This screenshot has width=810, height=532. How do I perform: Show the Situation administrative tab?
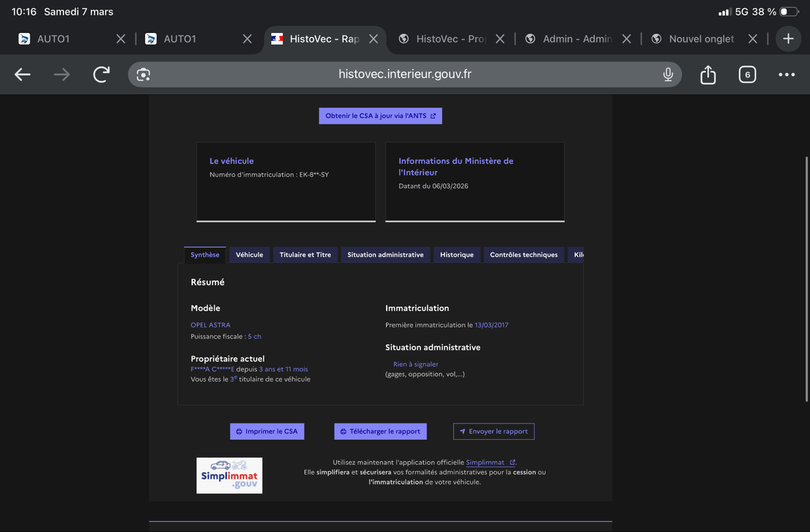click(385, 255)
